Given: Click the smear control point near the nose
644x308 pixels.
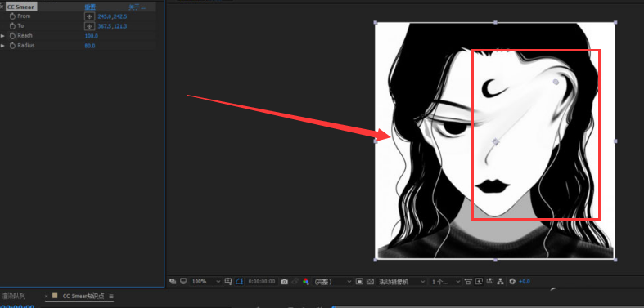Looking at the screenshot, I should click(496, 141).
